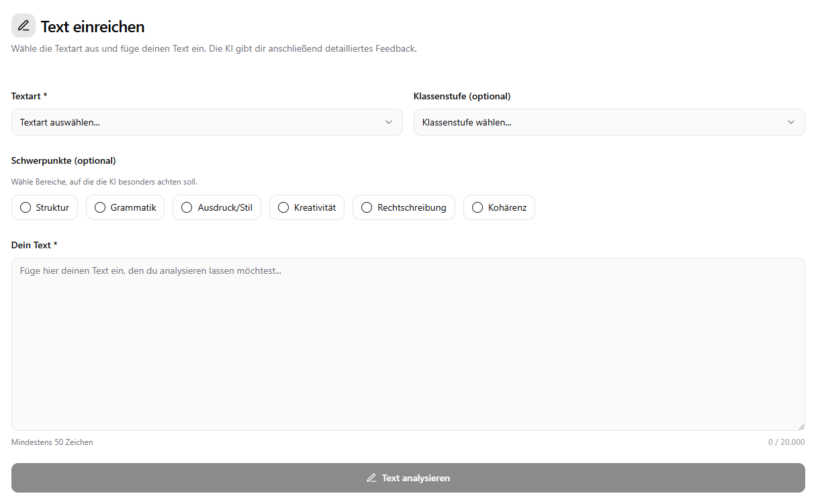The height and width of the screenshot is (504, 818).
Task: Activate the 'Rechtschreibung' focus area
Action: tap(404, 207)
